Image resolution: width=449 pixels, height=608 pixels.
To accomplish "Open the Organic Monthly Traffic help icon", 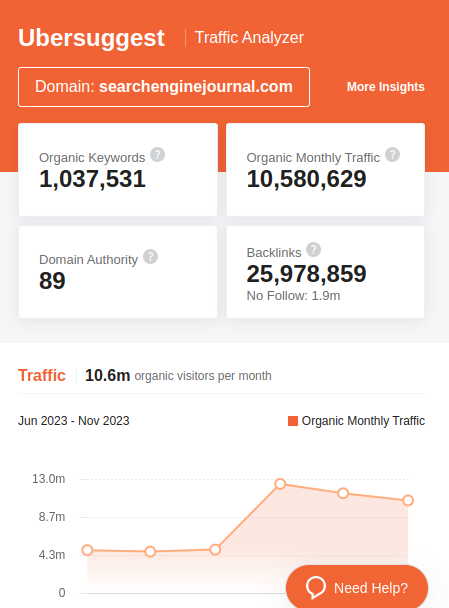I will (x=392, y=154).
